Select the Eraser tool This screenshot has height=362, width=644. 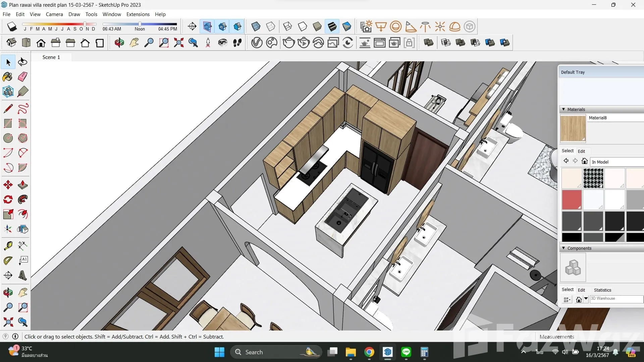(22, 77)
